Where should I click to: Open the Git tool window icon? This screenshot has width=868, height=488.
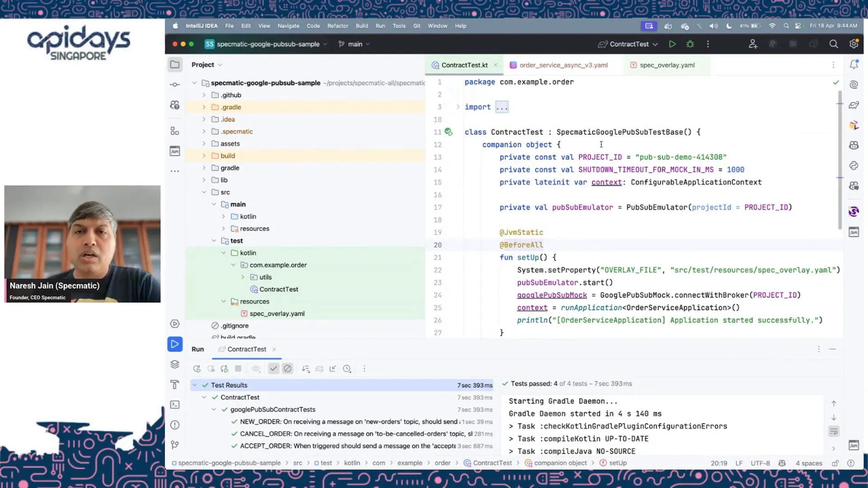[x=175, y=445]
